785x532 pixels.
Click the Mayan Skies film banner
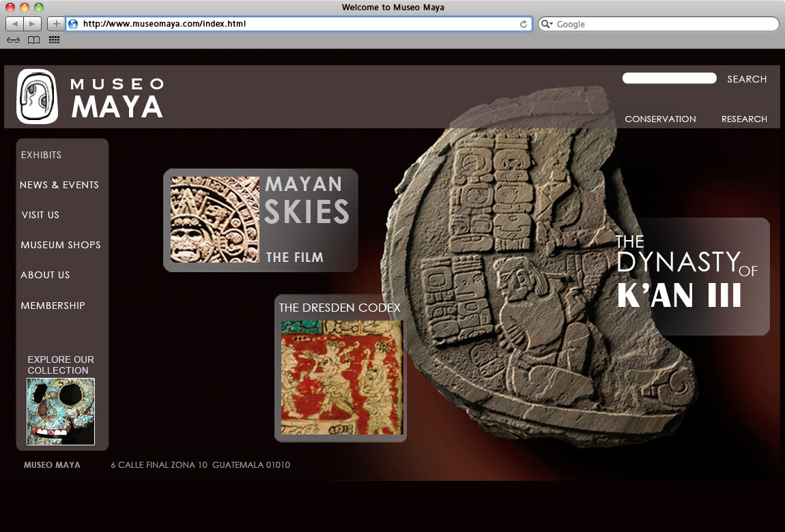[261, 220]
